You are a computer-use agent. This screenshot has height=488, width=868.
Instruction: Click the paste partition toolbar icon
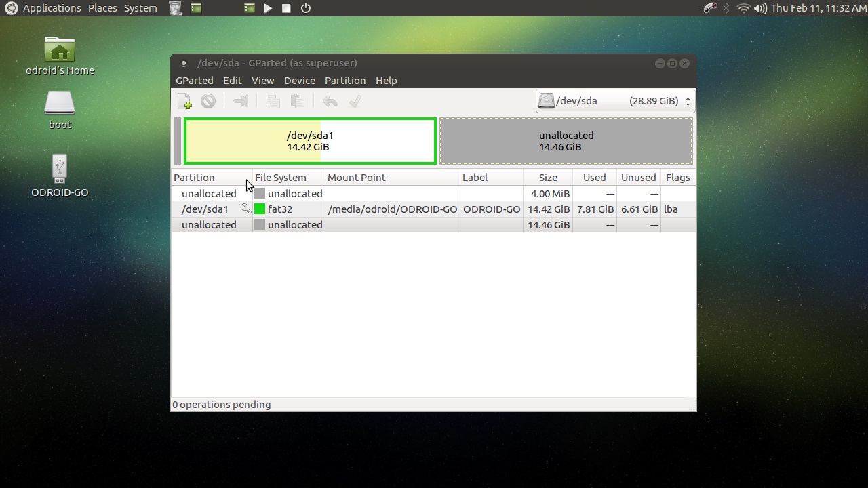[x=297, y=102]
